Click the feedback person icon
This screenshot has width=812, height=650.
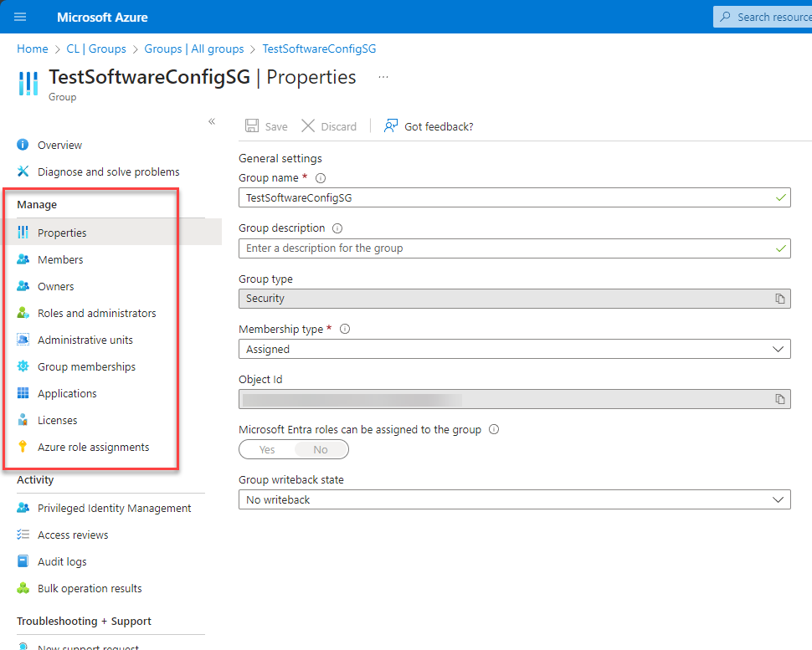pos(390,125)
